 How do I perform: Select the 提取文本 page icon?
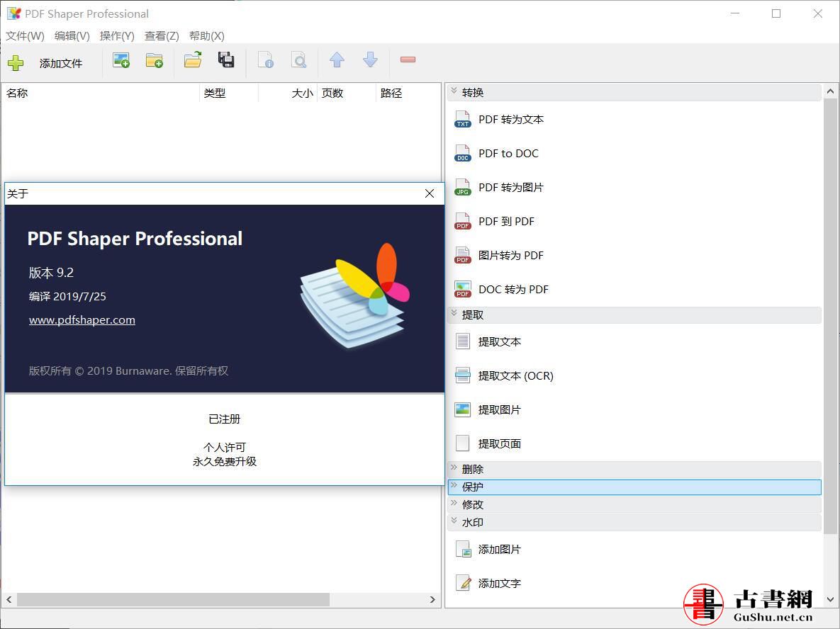pyautogui.click(x=462, y=341)
